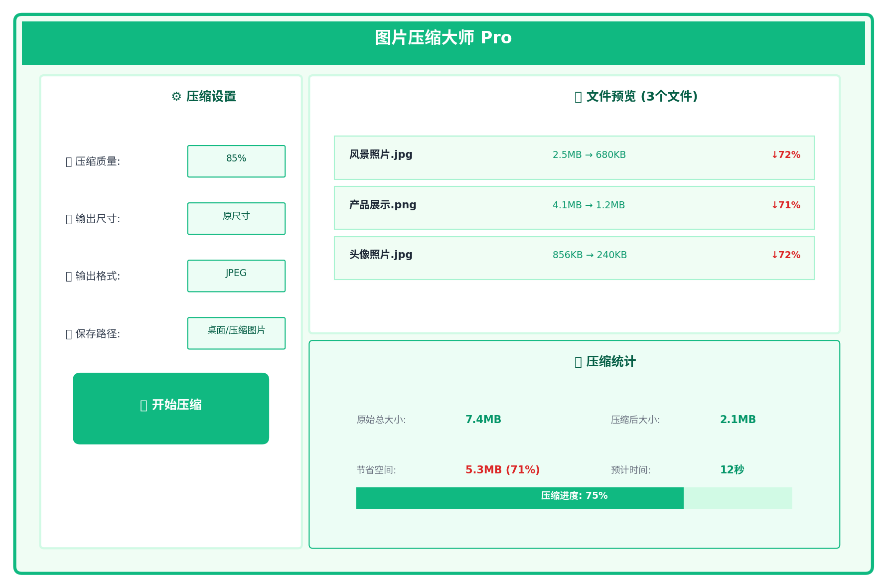Open the 原尺寸 output size selector
The height and width of the screenshot is (588, 887).
pyautogui.click(x=236, y=218)
